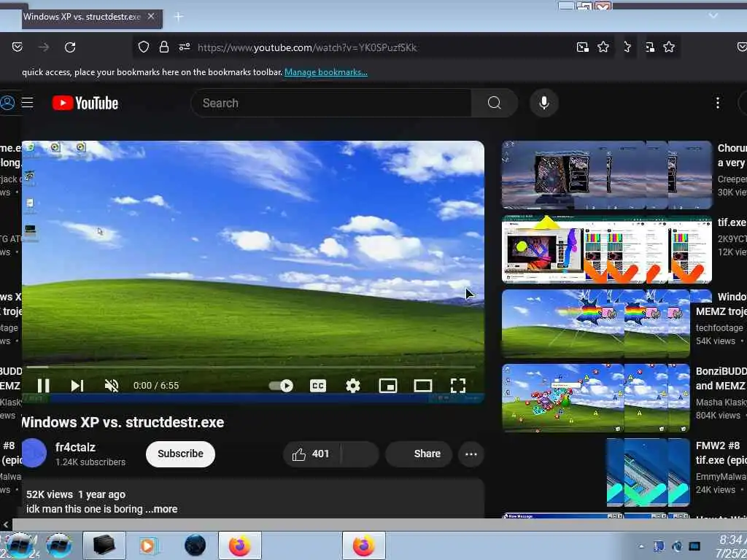Select the Windows XP vs. structdestr.exe tab
Image resolution: width=747 pixels, height=560 pixels.
coord(92,17)
